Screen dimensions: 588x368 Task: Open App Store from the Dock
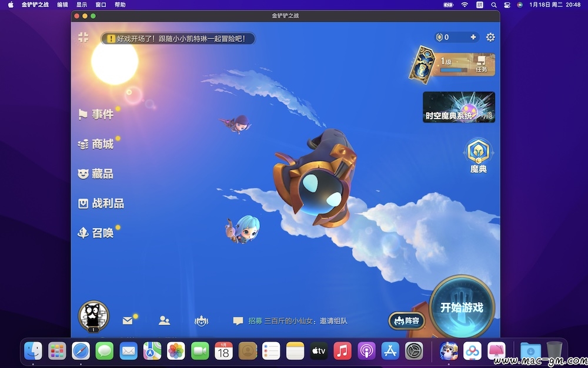[x=390, y=351]
